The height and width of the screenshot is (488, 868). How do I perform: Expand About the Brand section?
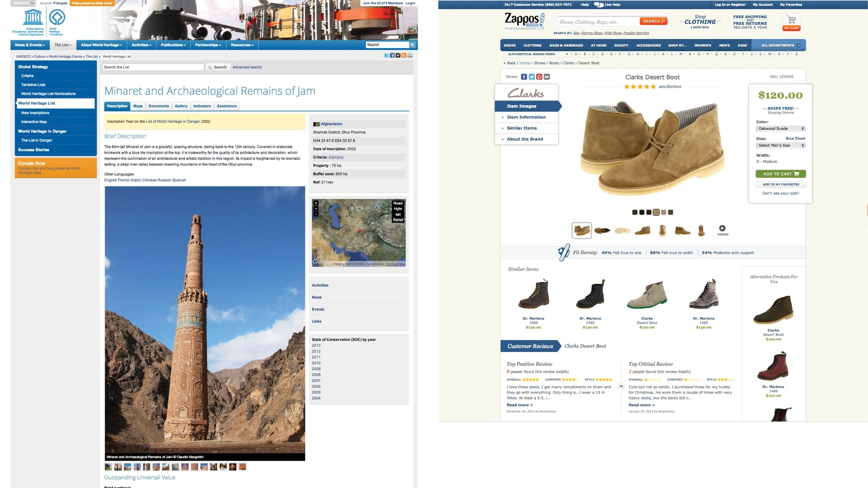[526, 139]
